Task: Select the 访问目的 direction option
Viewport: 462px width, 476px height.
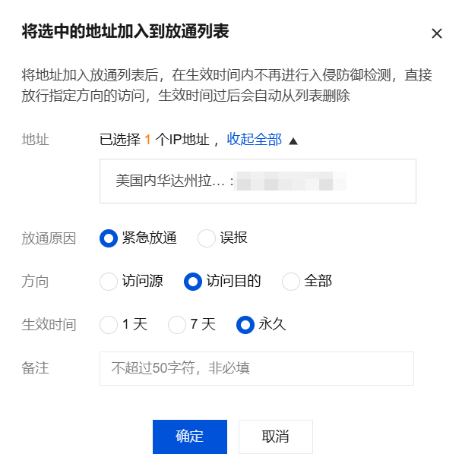Action: tap(194, 282)
